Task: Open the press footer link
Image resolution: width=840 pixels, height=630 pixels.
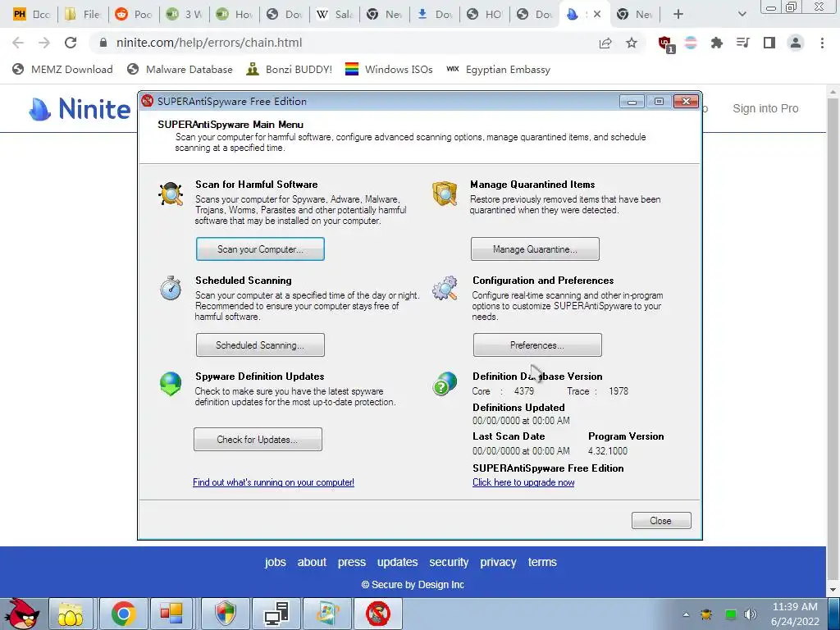Action: [x=351, y=562]
